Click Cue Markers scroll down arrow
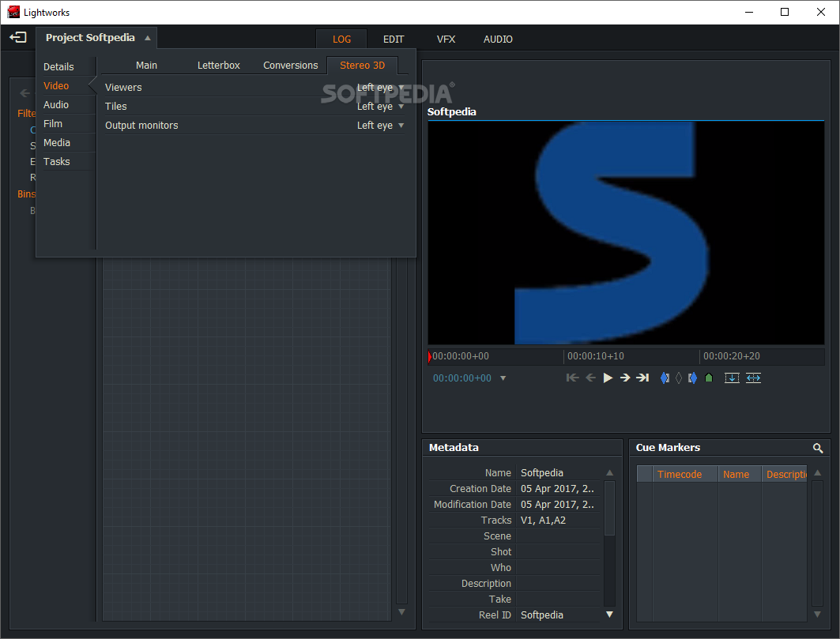840x639 pixels. 818,615
